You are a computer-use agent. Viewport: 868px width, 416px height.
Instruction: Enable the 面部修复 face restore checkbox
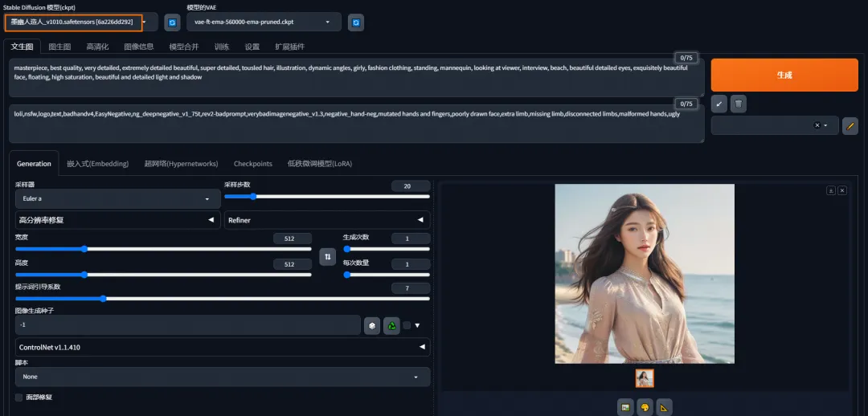[x=19, y=398]
